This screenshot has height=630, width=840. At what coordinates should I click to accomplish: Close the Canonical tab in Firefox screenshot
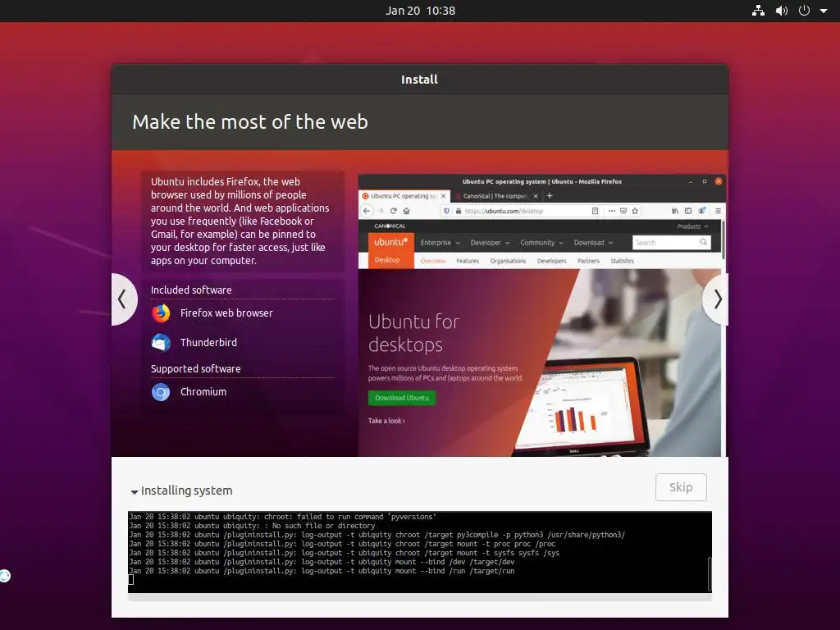[x=535, y=196]
